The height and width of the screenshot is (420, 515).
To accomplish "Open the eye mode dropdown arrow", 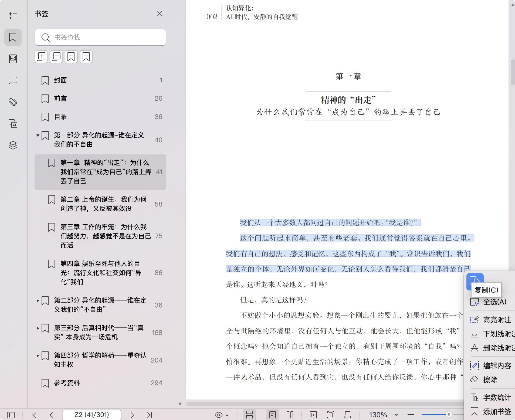I will point(227,415).
